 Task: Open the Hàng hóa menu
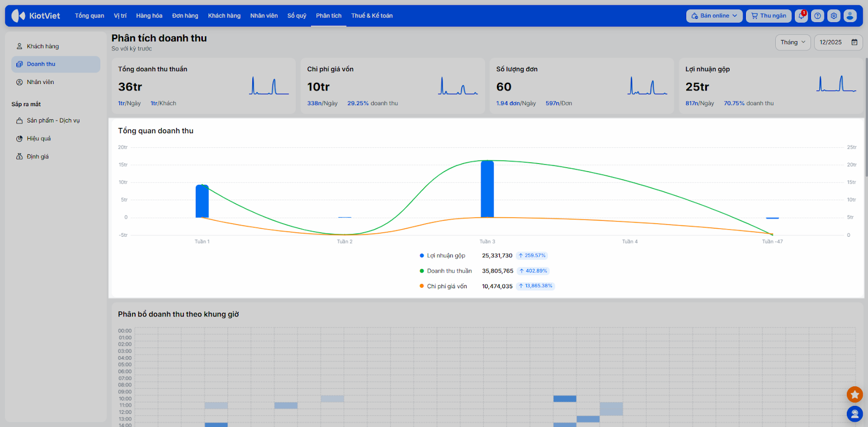149,16
